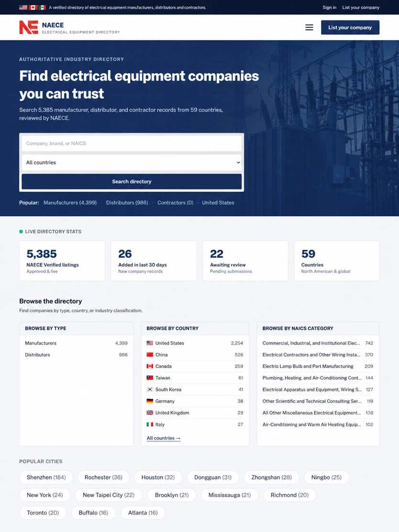Viewport: 399px width, 532px height.
Task: Select the Shenzhen (184) city chip
Action: (46, 477)
